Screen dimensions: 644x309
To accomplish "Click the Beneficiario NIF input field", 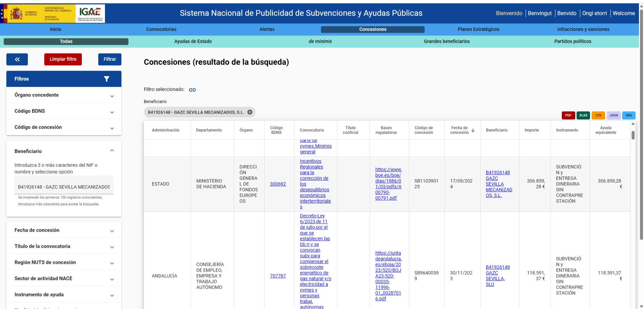I will pos(64,187).
